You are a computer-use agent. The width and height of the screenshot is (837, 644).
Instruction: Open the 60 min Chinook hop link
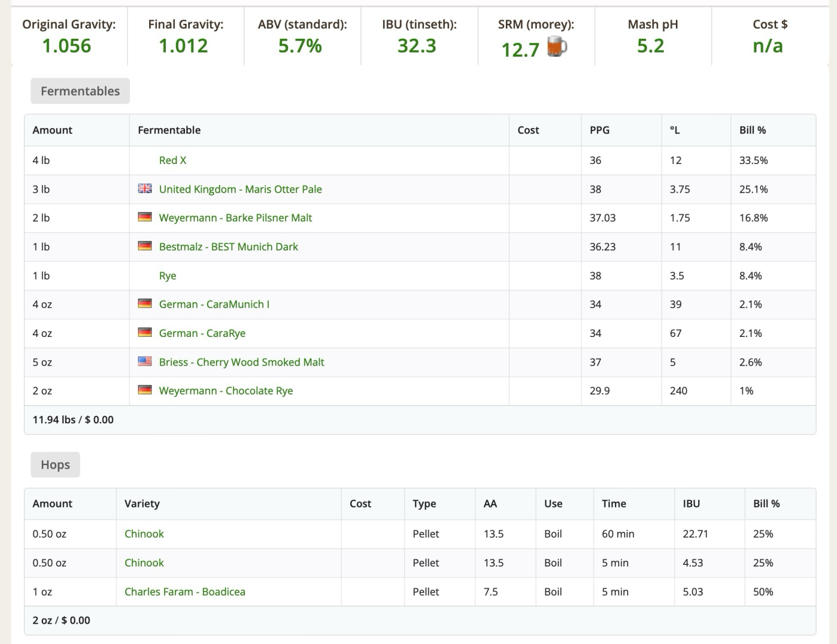144,534
